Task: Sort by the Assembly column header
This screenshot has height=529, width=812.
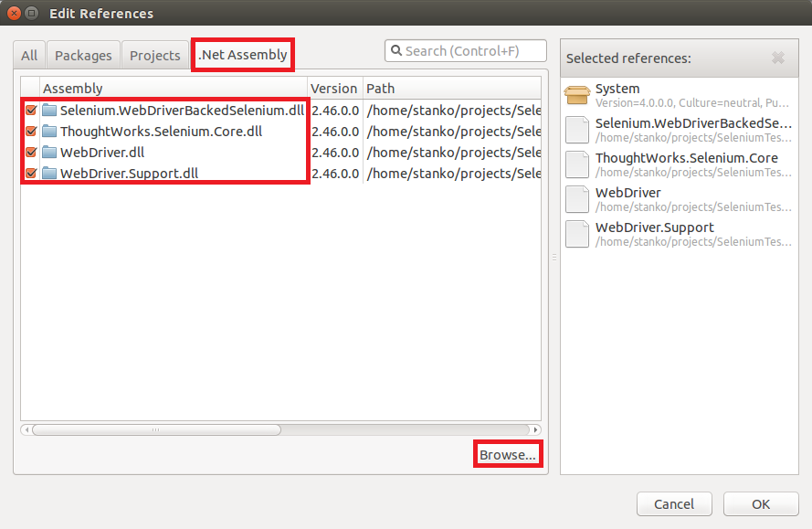Action: pos(164,89)
